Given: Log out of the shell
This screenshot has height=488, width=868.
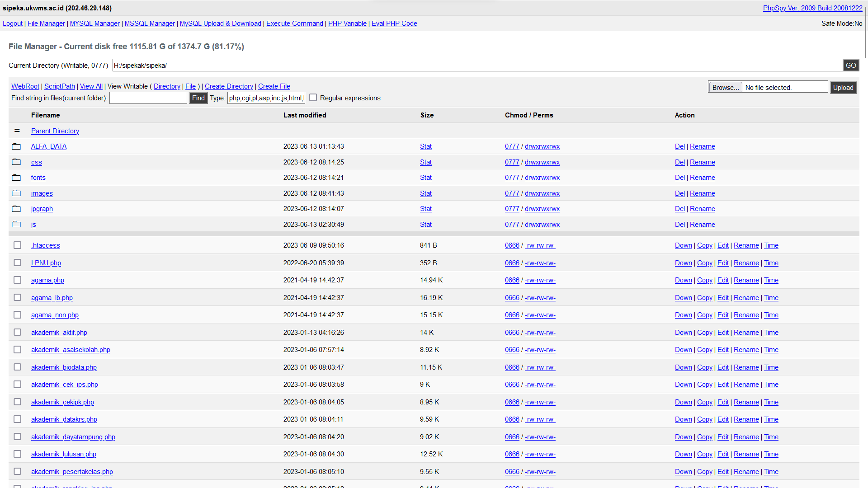Looking at the screenshot, I should 13,23.
